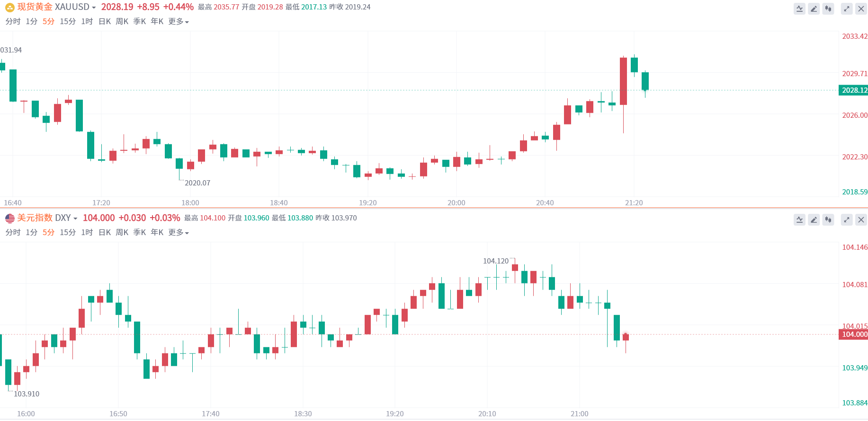Switch gold chart to 1时 interval
Image resolution: width=868 pixels, height=421 pixels.
tap(87, 22)
